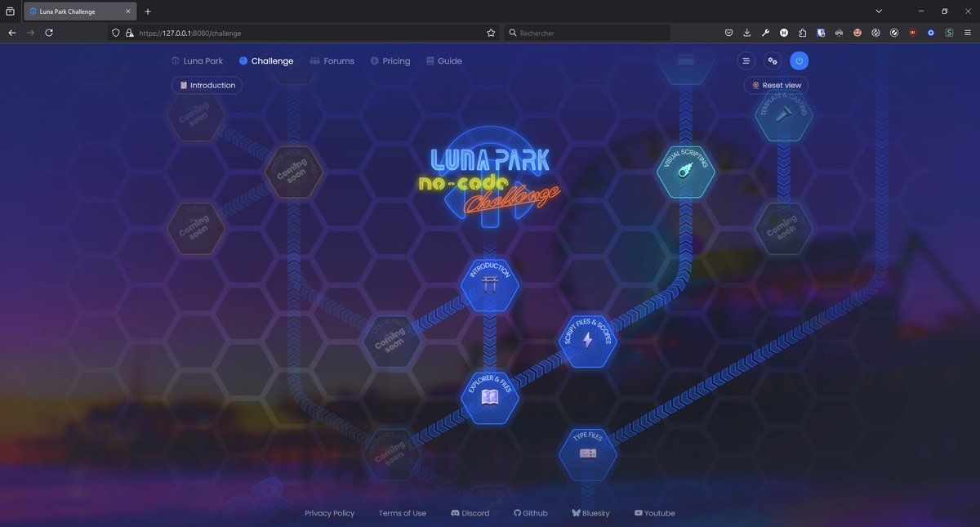Viewport: 980px width, 527px height.
Task: Click the Firefox downloads arrow icon
Action: click(x=747, y=33)
